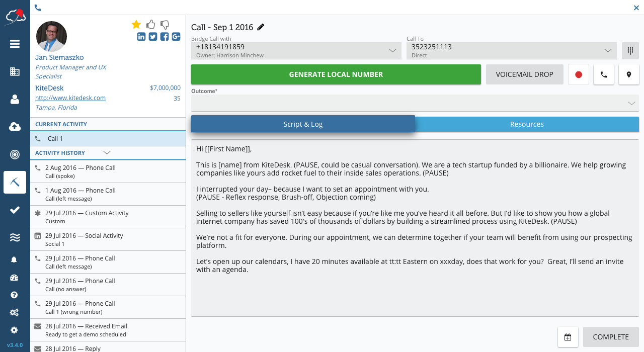Click the calendar schedule icon near Complete
Screen dimensions: 644x352
pyautogui.click(x=568, y=337)
